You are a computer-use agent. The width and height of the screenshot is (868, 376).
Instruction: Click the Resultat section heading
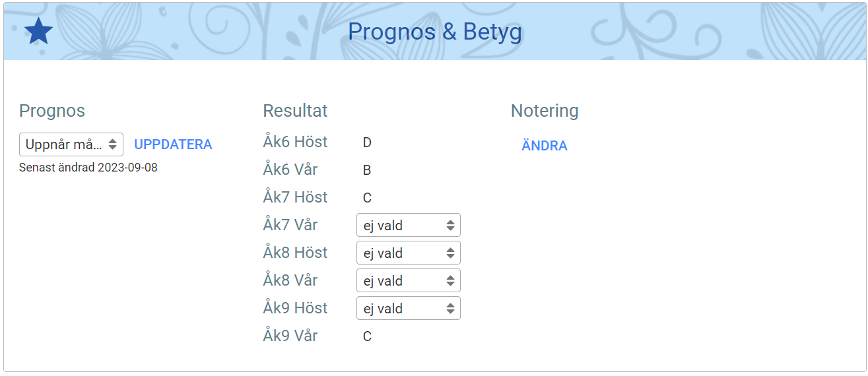[x=295, y=111]
